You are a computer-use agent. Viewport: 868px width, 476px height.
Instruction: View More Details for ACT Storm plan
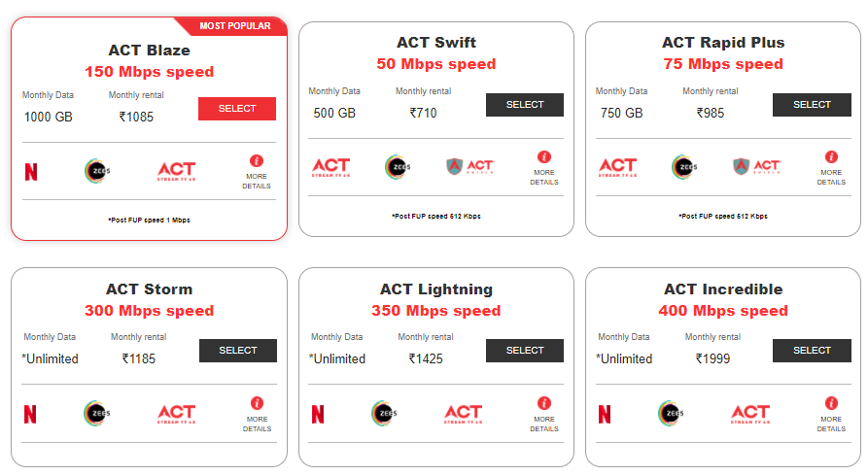pyautogui.click(x=257, y=414)
